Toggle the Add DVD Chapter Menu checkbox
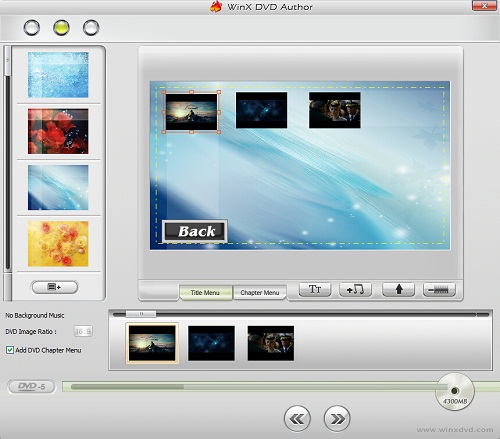500x439 pixels. pos(10,350)
